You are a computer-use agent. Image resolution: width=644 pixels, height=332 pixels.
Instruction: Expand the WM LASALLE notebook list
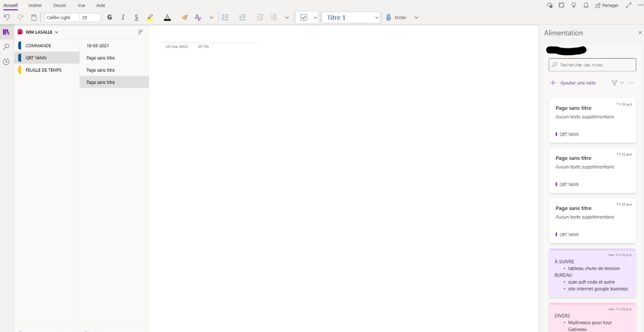[57, 32]
